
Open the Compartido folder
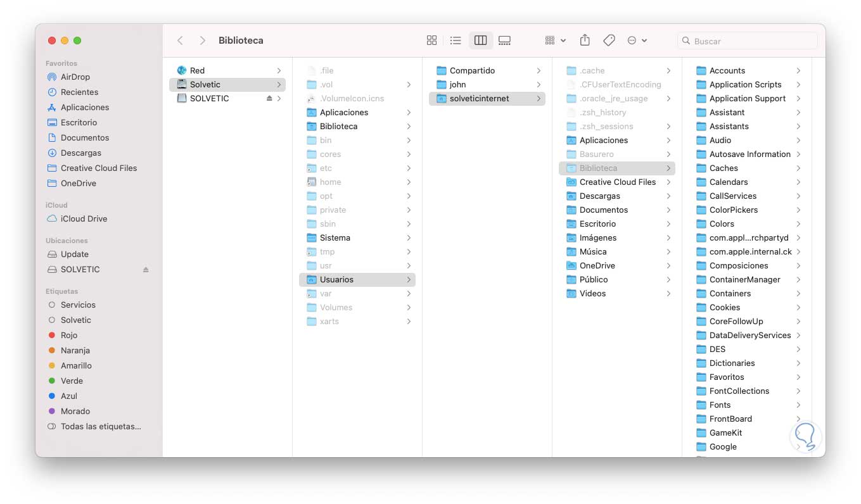(x=487, y=70)
